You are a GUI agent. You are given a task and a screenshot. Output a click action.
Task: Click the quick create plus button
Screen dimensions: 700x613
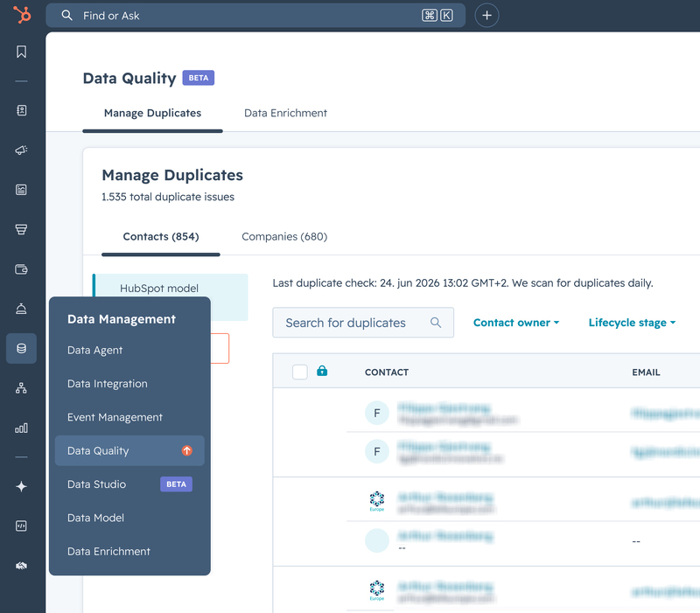[486, 16]
